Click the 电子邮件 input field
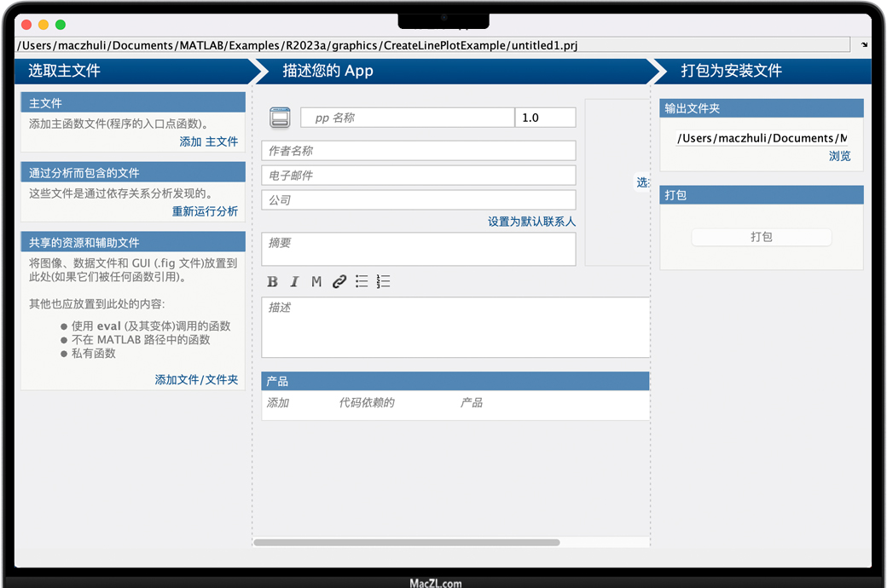The height and width of the screenshot is (588, 887). coord(418,176)
